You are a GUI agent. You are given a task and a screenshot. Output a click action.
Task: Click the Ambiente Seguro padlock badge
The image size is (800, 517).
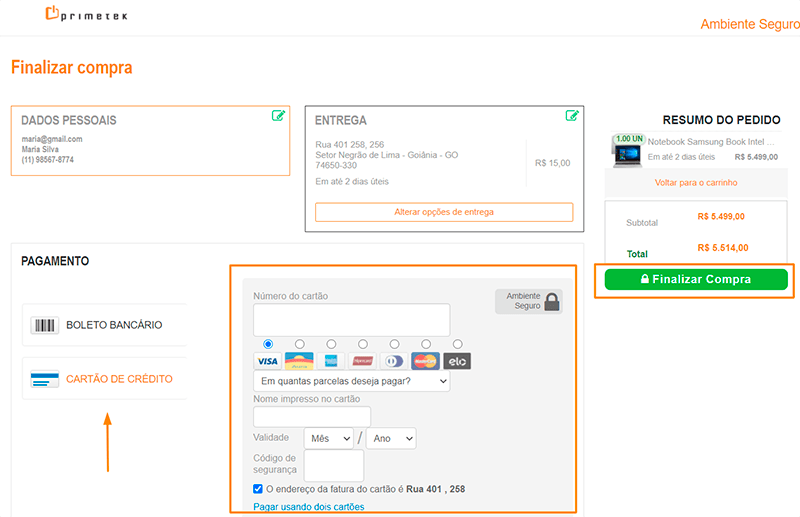pos(528,301)
